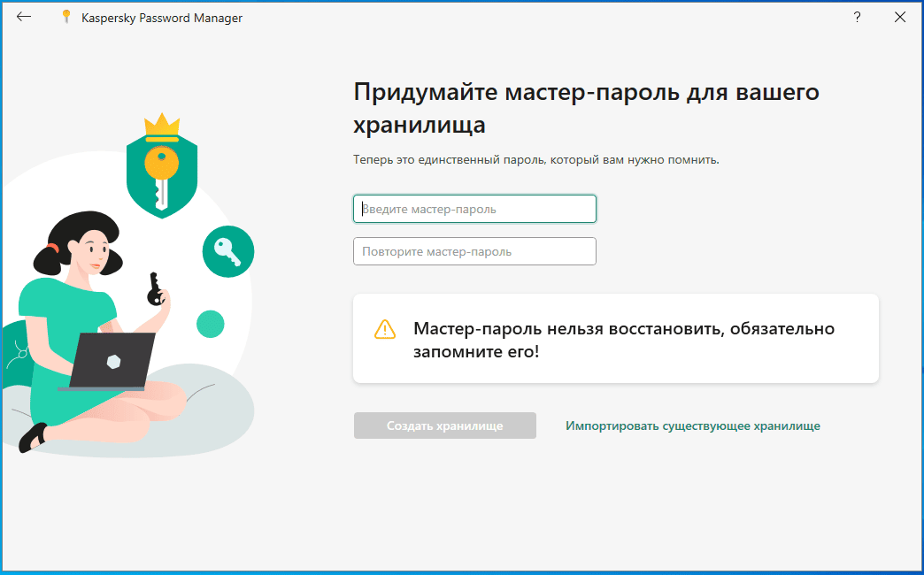Click the warning text 'Мастер-пароль нельзя восстановить'
924x575 pixels.
coord(569,328)
